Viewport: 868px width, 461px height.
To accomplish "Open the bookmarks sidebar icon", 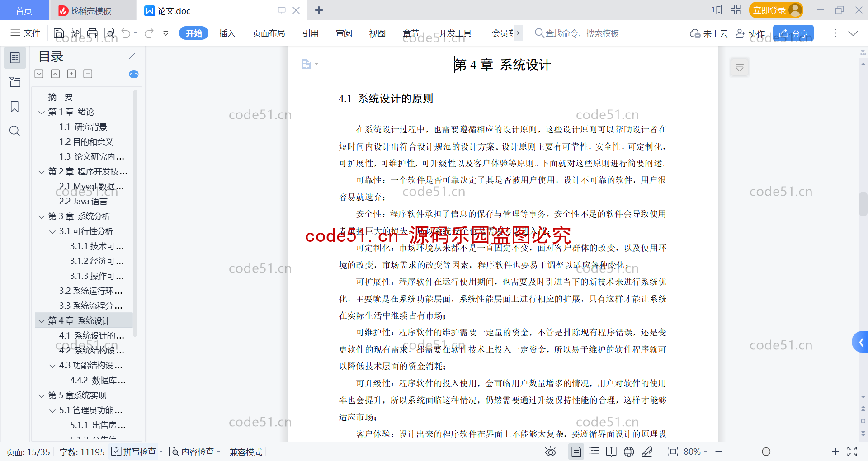I will click(x=15, y=107).
